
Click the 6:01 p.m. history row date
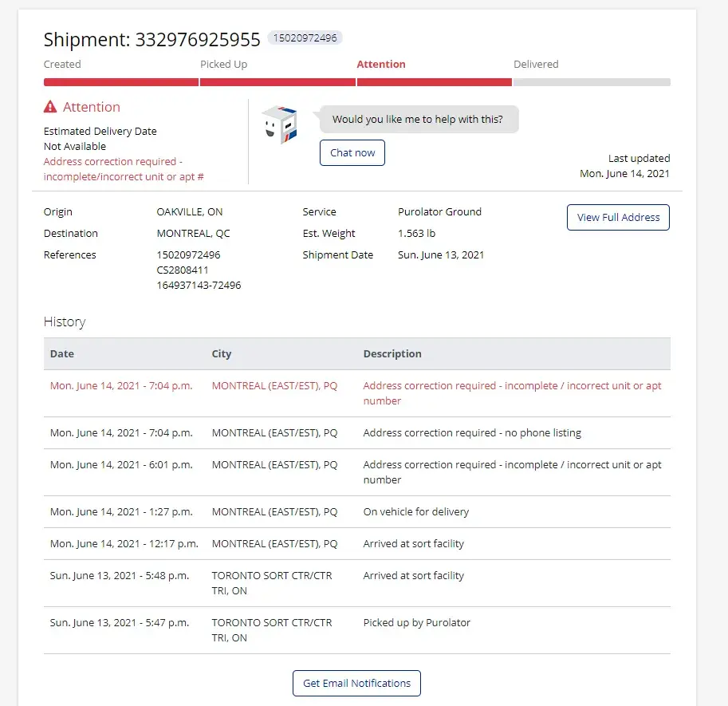121,465
